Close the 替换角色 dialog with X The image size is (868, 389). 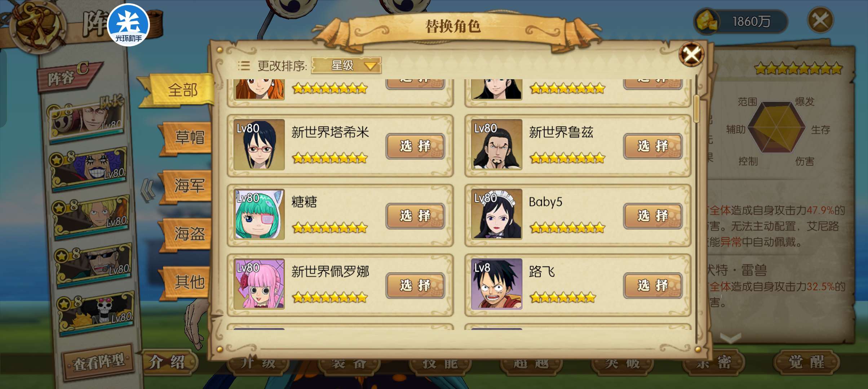691,55
